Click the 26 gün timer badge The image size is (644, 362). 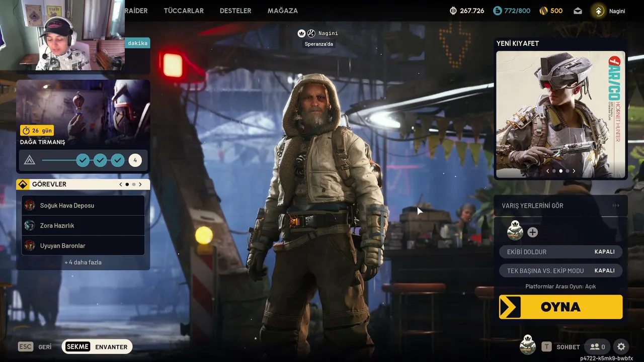click(37, 131)
